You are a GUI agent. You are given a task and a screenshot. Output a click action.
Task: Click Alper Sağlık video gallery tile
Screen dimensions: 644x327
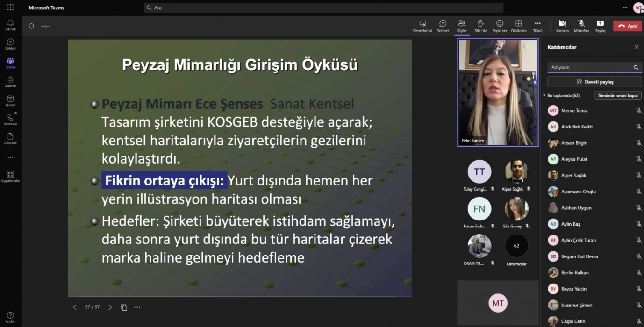pos(516,176)
